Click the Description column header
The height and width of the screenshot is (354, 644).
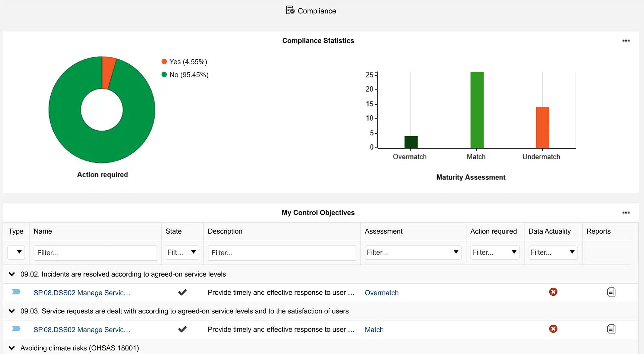point(225,231)
